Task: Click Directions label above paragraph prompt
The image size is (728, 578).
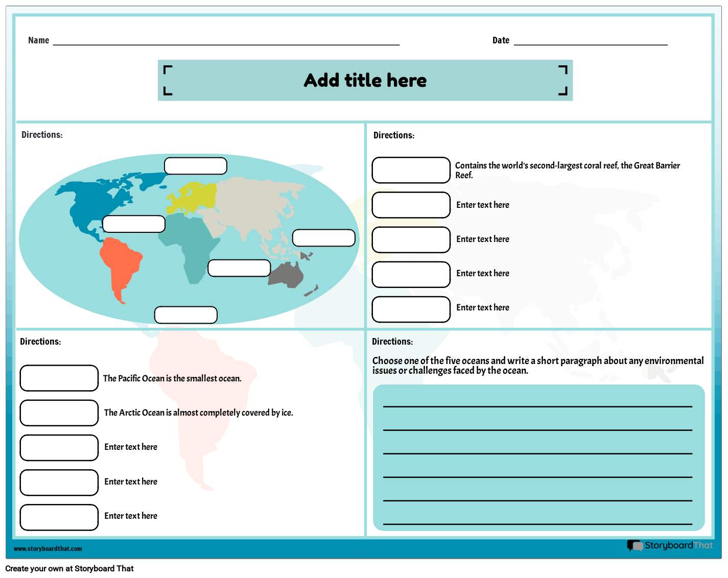Action: [x=392, y=342]
